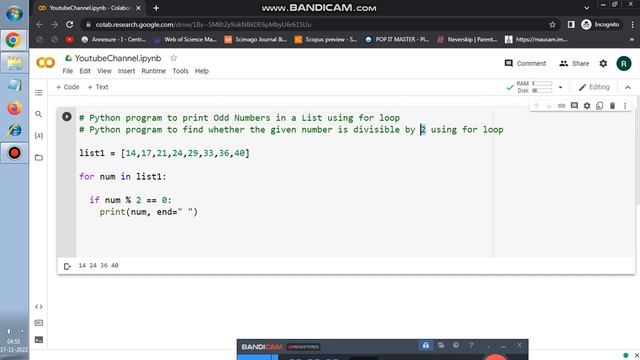Click the list1 assignment code line

pos(164,153)
